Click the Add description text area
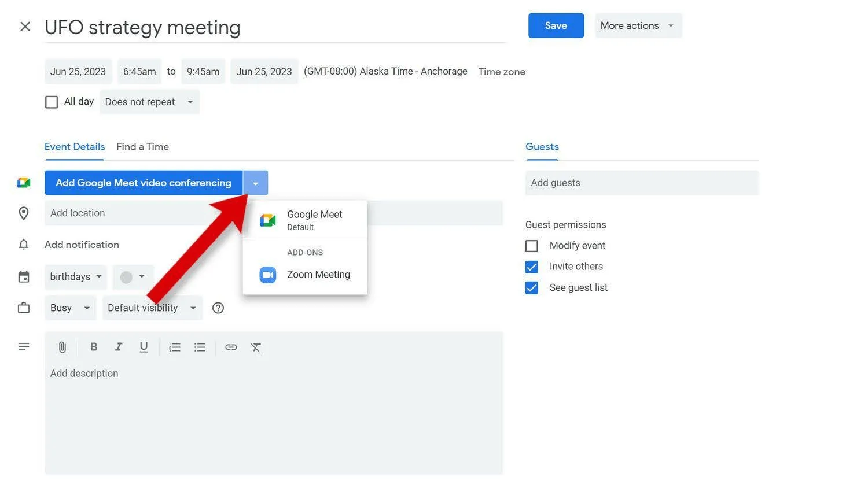 (x=274, y=417)
